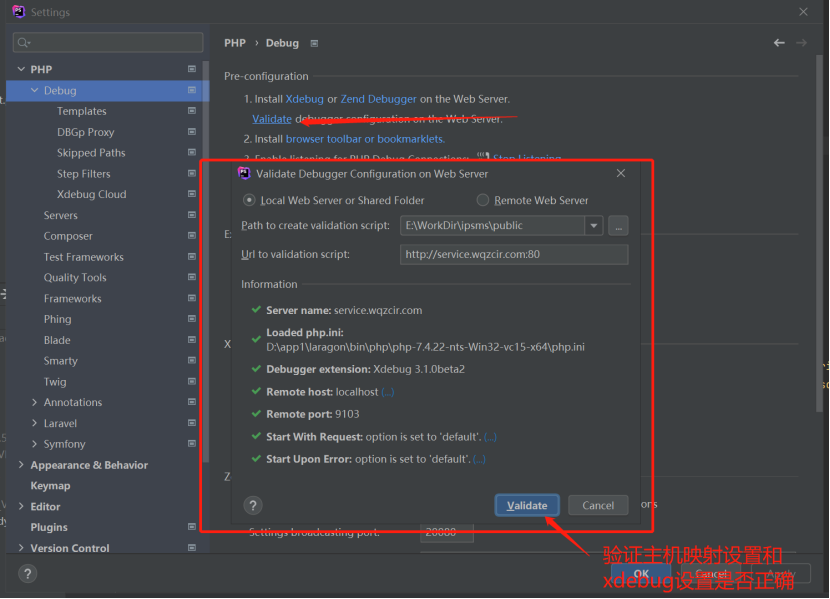
Task: Select Quality Tools in the settings tree
Action: [75, 277]
